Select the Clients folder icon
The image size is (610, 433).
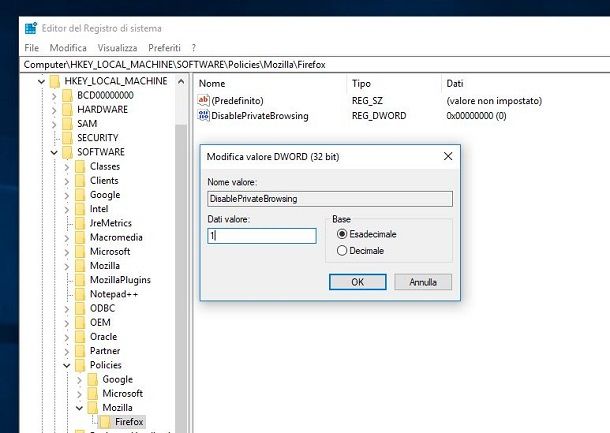[80, 181]
